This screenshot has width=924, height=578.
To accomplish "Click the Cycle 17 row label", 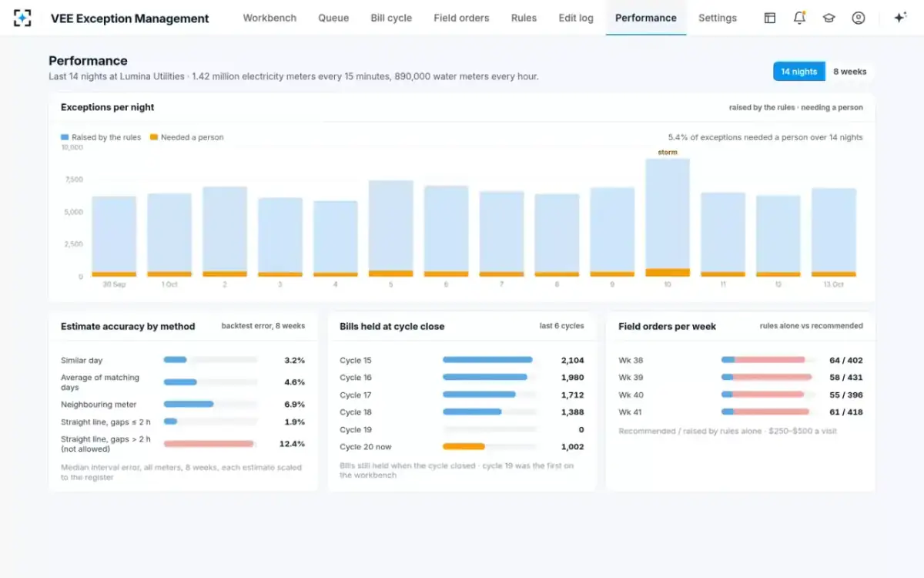I will [356, 395].
